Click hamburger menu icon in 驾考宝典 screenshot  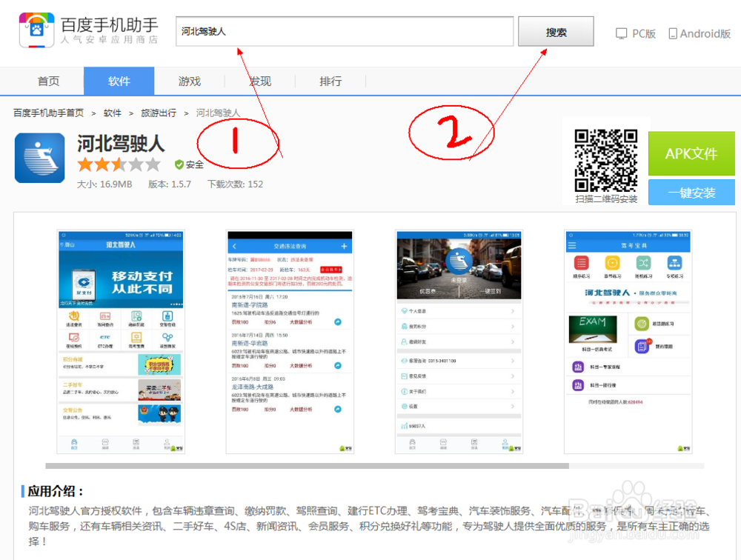(572, 246)
